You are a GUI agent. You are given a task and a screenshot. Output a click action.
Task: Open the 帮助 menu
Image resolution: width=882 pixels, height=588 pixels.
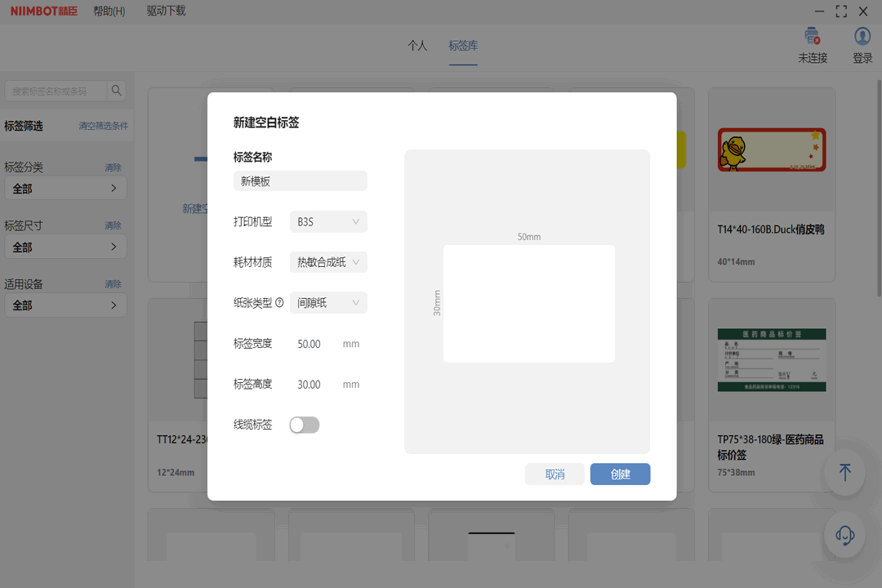[109, 11]
